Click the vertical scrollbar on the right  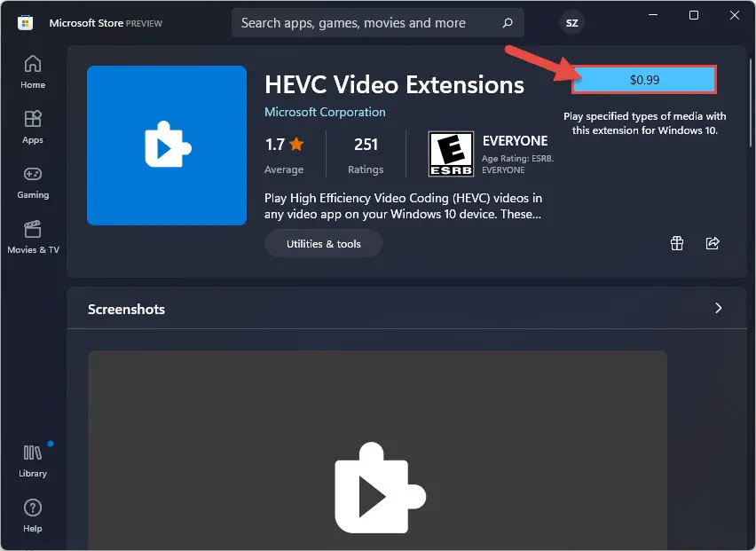[750, 102]
